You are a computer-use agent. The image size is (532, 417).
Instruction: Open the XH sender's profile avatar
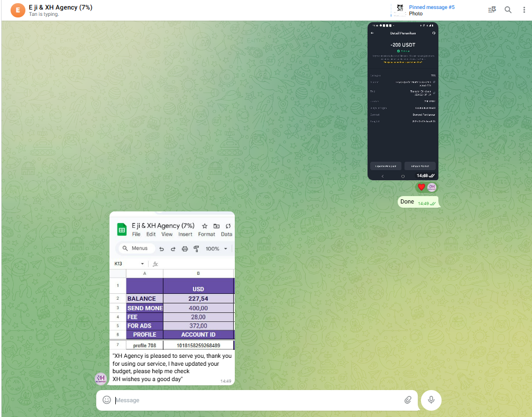100,378
